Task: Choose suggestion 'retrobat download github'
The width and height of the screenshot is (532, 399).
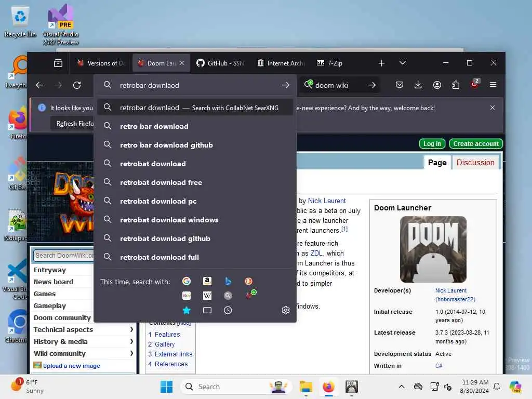Action: pos(195,238)
